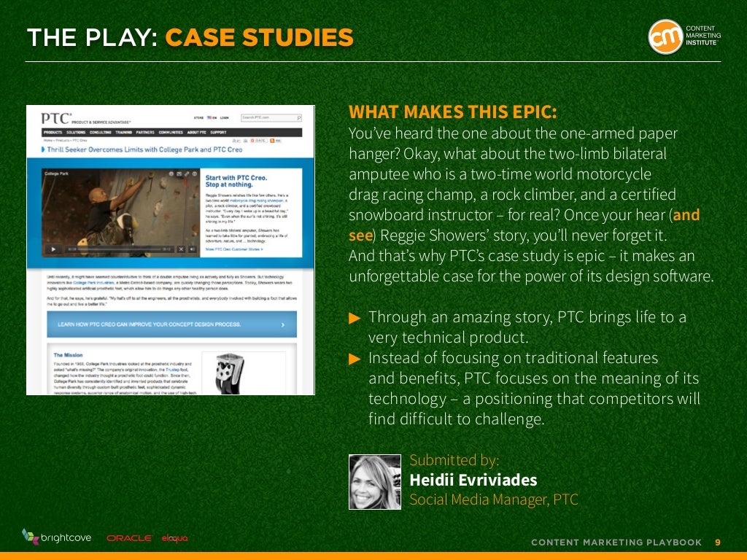
Task: Open the Partners menu item
Action: coord(145,133)
